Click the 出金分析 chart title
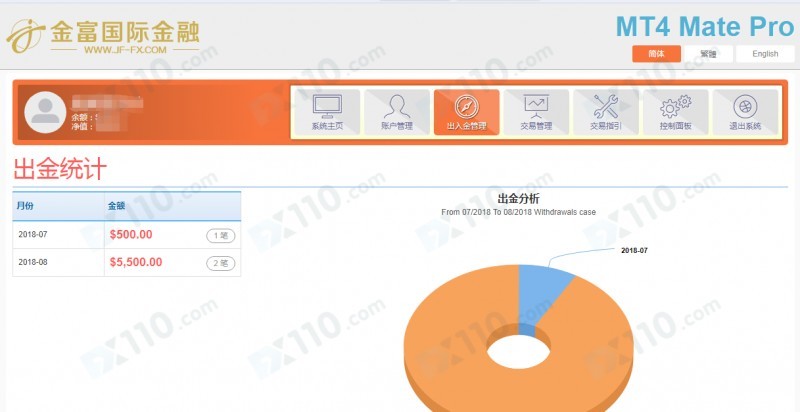This screenshot has height=412, width=800. tap(518, 198)
